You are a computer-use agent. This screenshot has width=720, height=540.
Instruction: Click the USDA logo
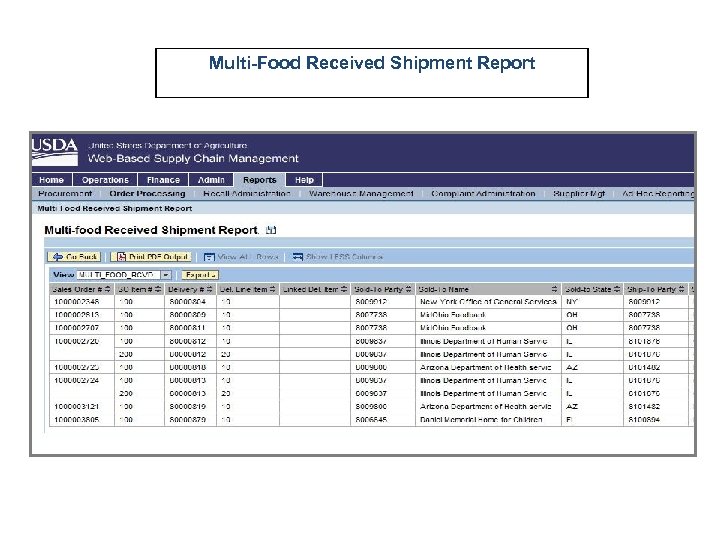click(x=55, y=151)
